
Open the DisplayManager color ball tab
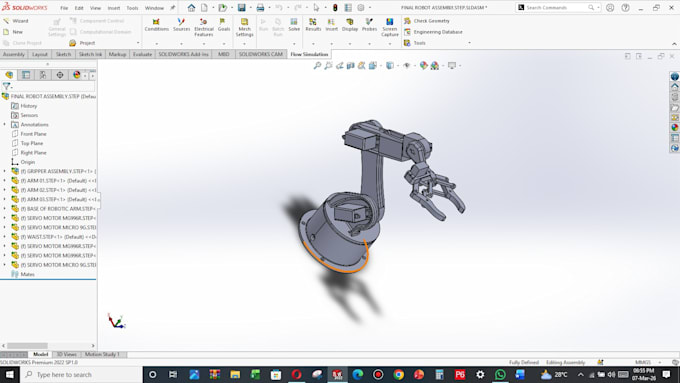point(77,75)
